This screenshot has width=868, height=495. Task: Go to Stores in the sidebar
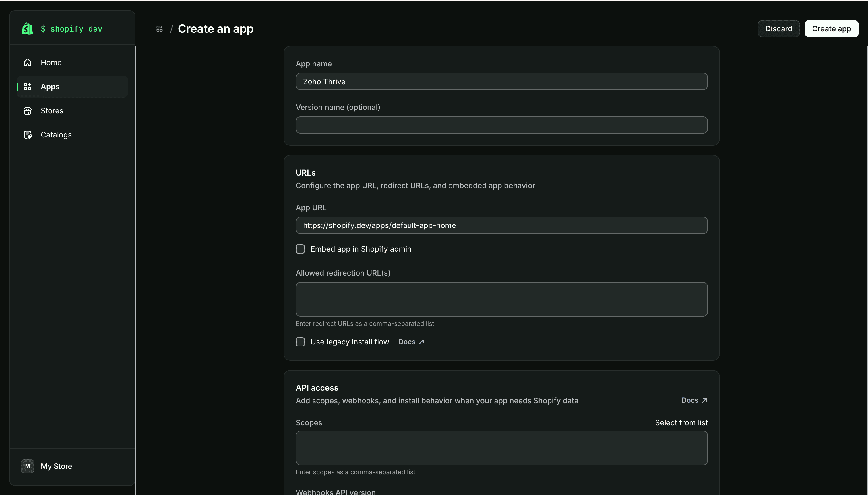[x=72, y=111]
